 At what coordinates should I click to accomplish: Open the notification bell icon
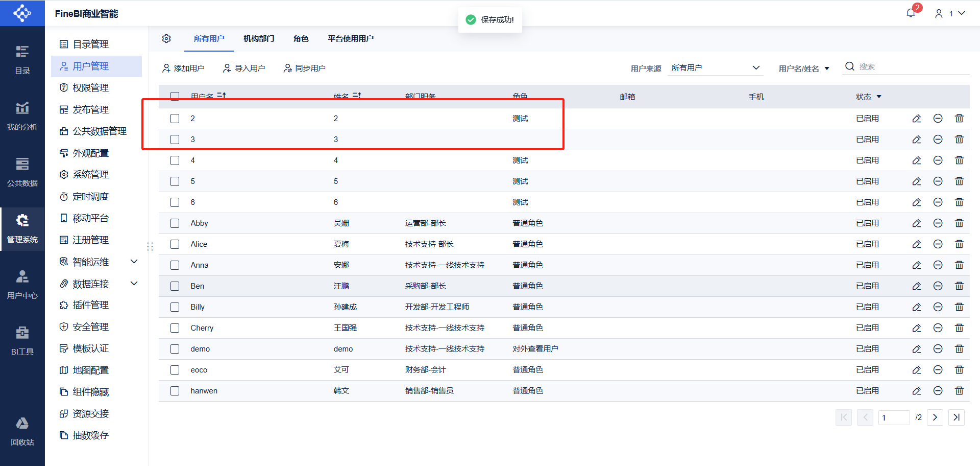pyautogui.click(x=911, y=13)
